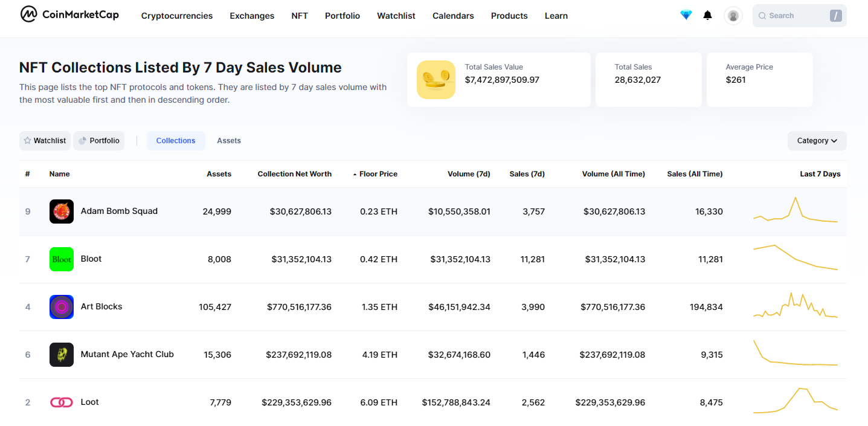Click Bloot 7d sales 11,281
The image size is (868, 426).
(x=532, y=259)
